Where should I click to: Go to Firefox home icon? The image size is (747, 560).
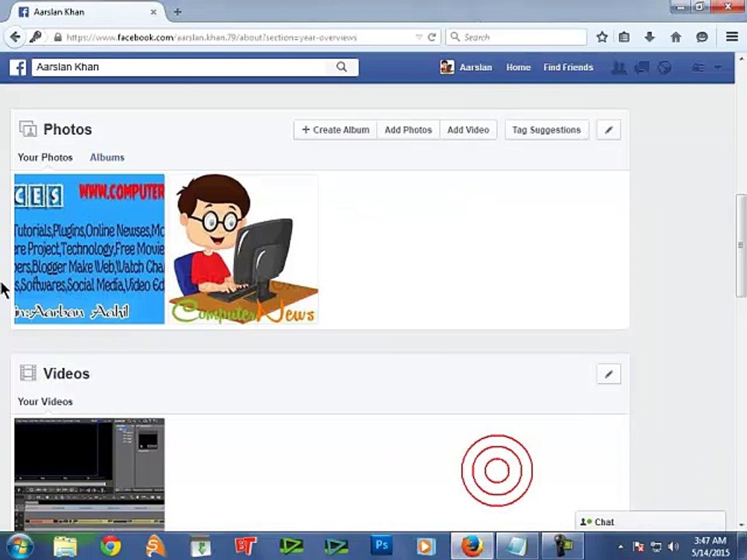point(675,37)
